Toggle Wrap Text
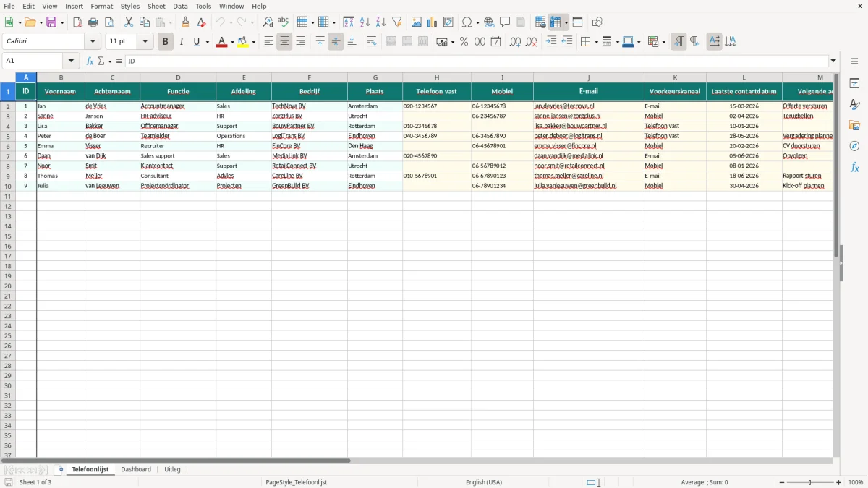Image resolution: width=868 pixels, height=488 pixels. click(x=372, y=42)
